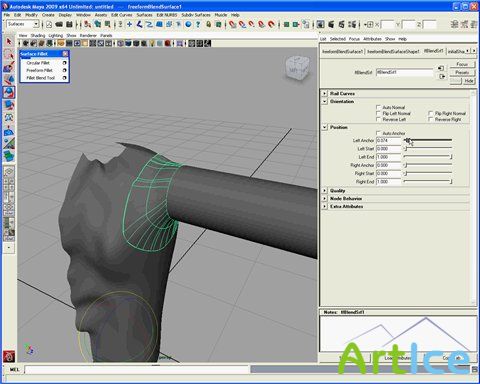Choose Fillet Blend Tool from menu
Viewport: 480px width, 384px height.
click(40, 78)
